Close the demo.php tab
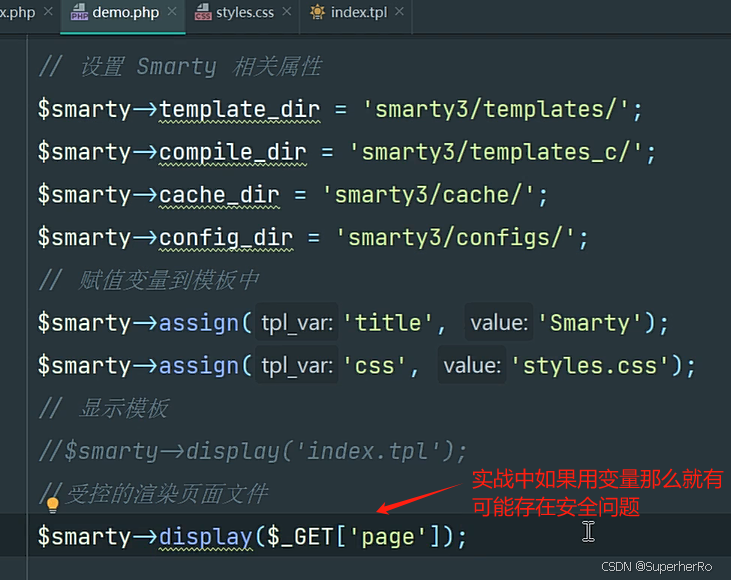This screenshot has width=731, height=580. tap(172, 11)
